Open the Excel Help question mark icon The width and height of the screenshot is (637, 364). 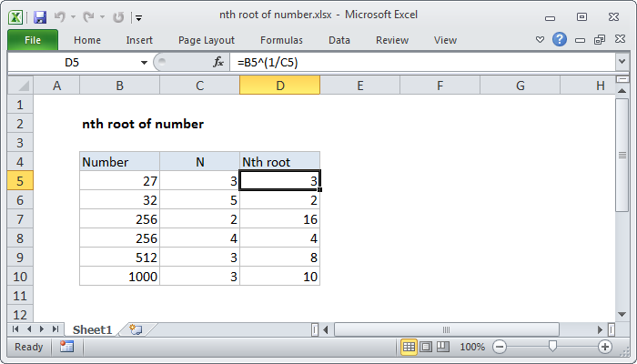tap(560, 39)
